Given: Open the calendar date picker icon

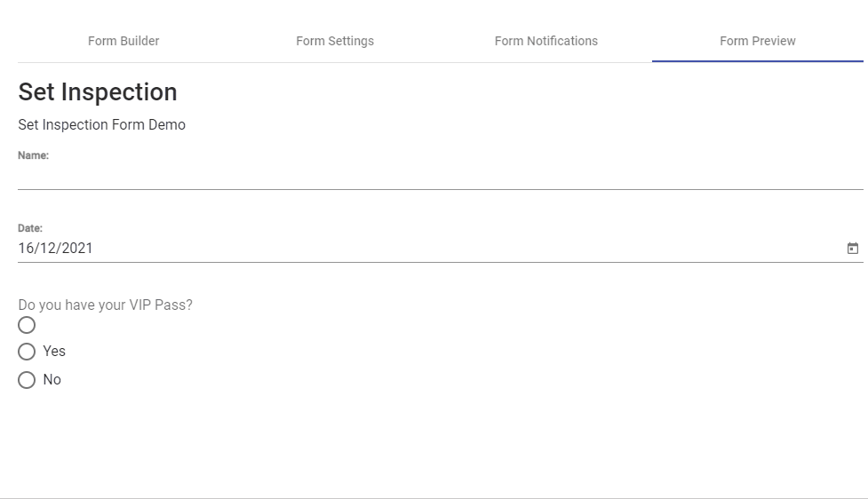Looking at the screenshot, I should (x=853, y=249).
